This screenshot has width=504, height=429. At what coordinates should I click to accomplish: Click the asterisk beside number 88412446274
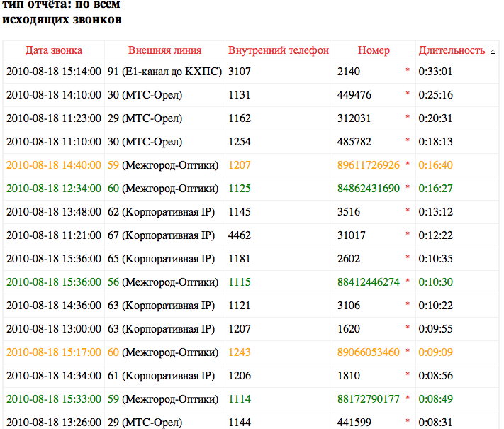point(407,282)
